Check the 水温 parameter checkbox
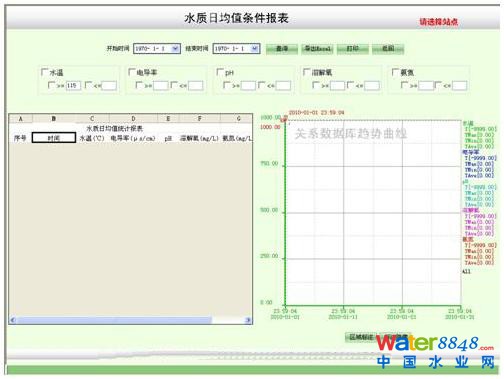Image resolution: width=504 pixels, height=379 pixels. click(44, 72)
